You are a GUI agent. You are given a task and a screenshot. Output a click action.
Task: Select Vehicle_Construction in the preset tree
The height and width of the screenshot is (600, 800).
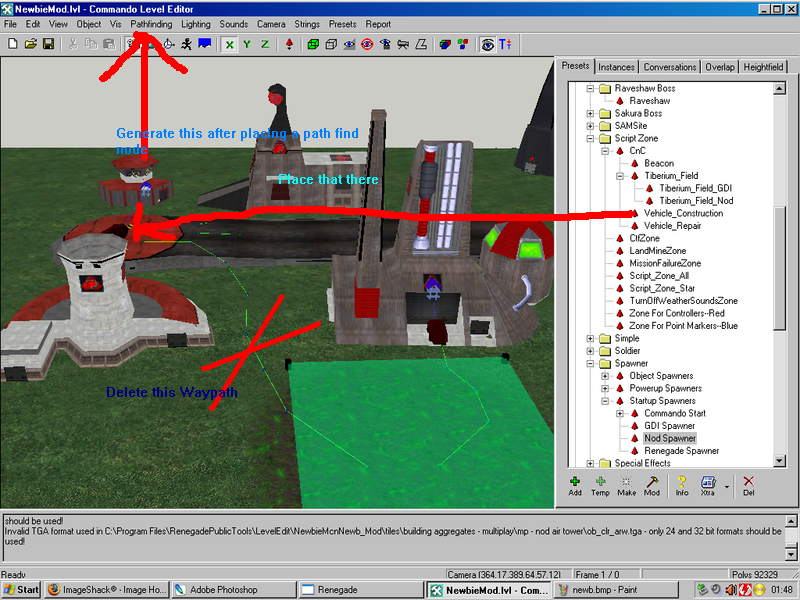click(684, 213)
